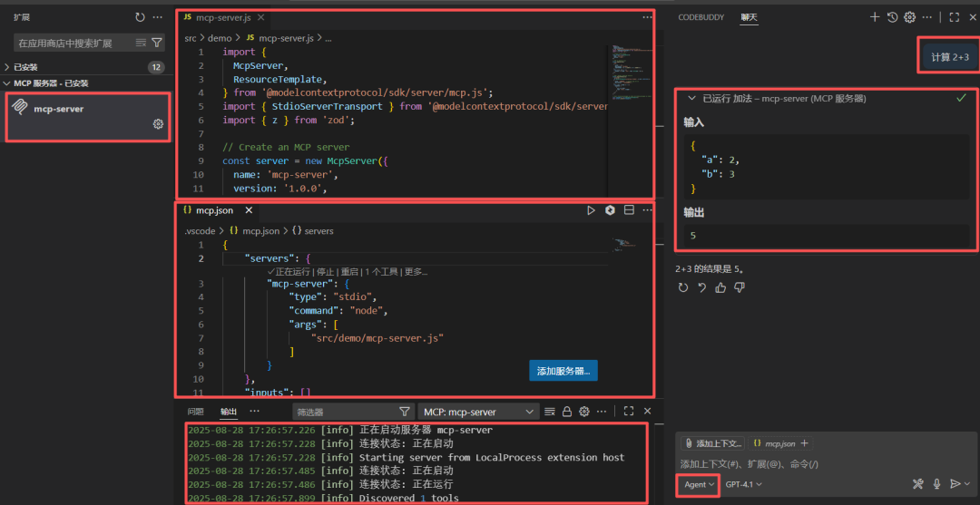Select the mcp-server entry in sidebar
The height and width of the screenshot is (505, 980).
(87, 117)
